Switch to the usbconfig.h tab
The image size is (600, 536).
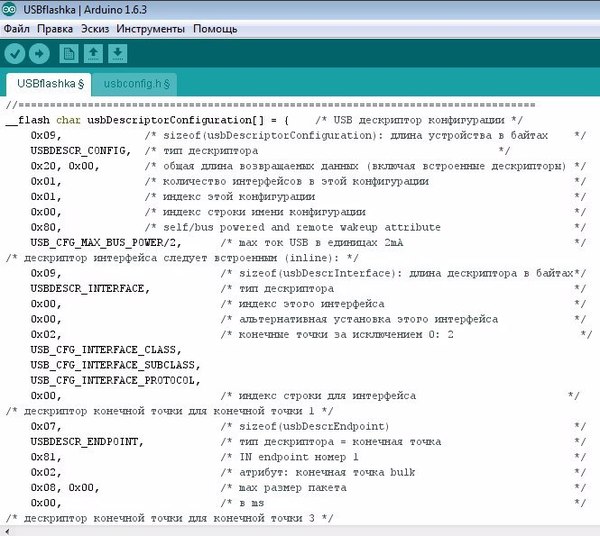[136, 84]
